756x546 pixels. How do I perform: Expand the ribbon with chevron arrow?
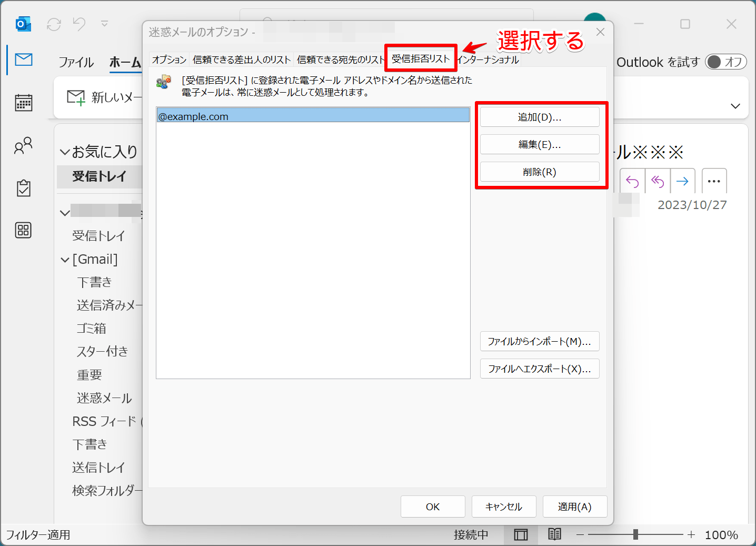(735, 106)
